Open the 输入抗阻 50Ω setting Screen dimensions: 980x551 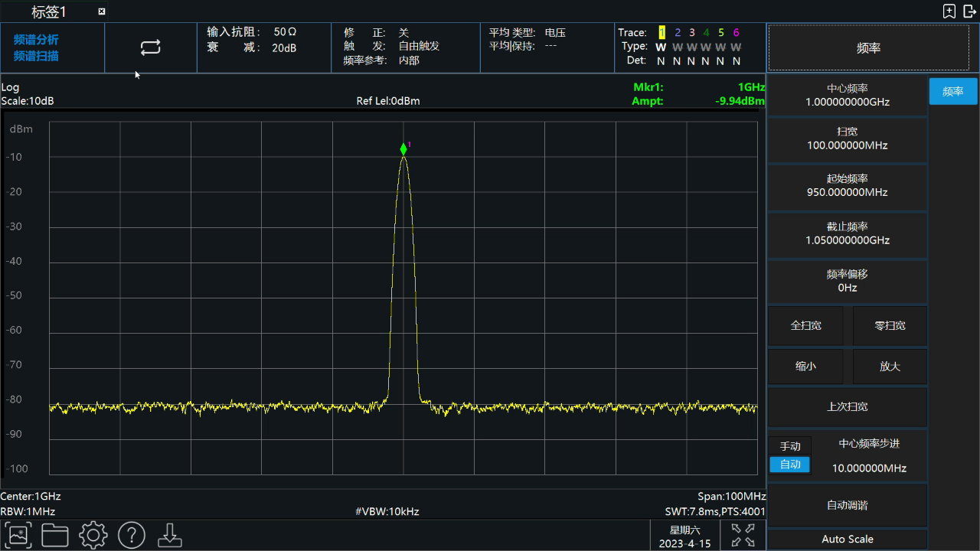tap(252, 32)
